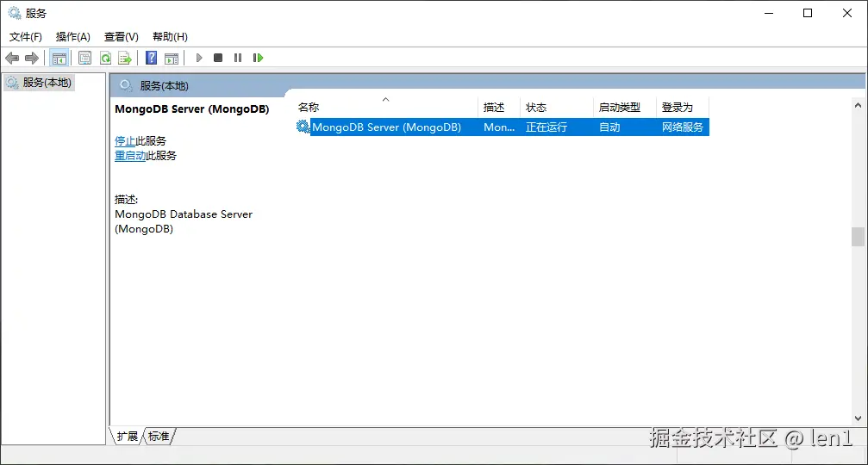Click the scrollbar down arrow
The height and width of the screenshot is (465, 868).
[858, 418]
